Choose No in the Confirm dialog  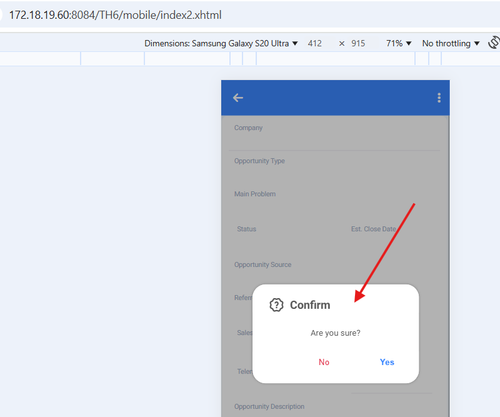[x=324, y=362]
